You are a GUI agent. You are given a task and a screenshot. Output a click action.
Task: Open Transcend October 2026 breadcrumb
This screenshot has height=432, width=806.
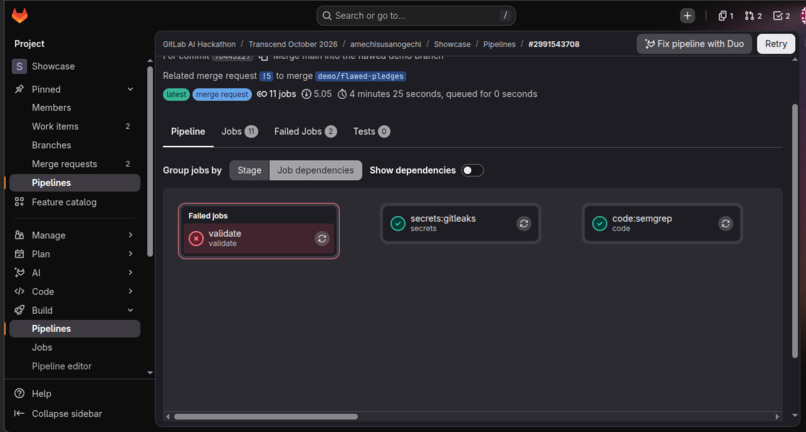293,44
